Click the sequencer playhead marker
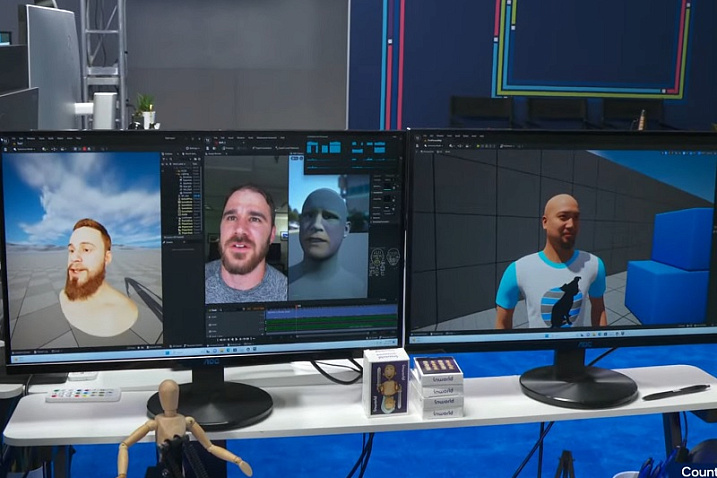The height and width of the screenshot is (478, 717). point(297,306)
